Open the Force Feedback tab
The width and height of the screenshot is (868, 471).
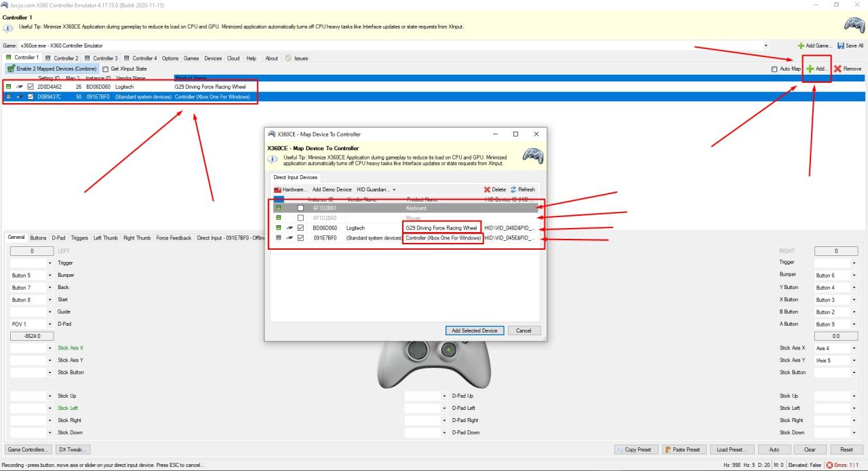(x=174, y=238)
